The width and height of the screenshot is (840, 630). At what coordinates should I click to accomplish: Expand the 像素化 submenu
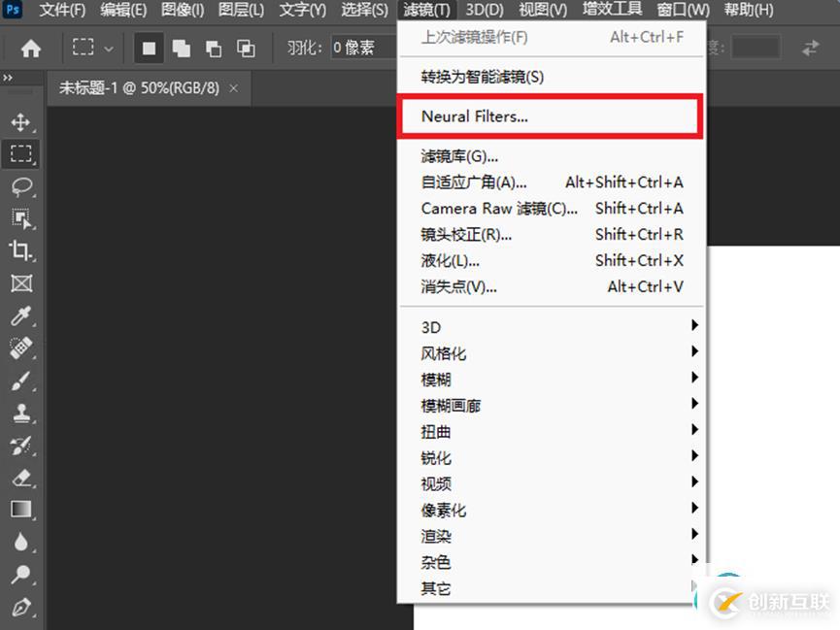point(552,510)
